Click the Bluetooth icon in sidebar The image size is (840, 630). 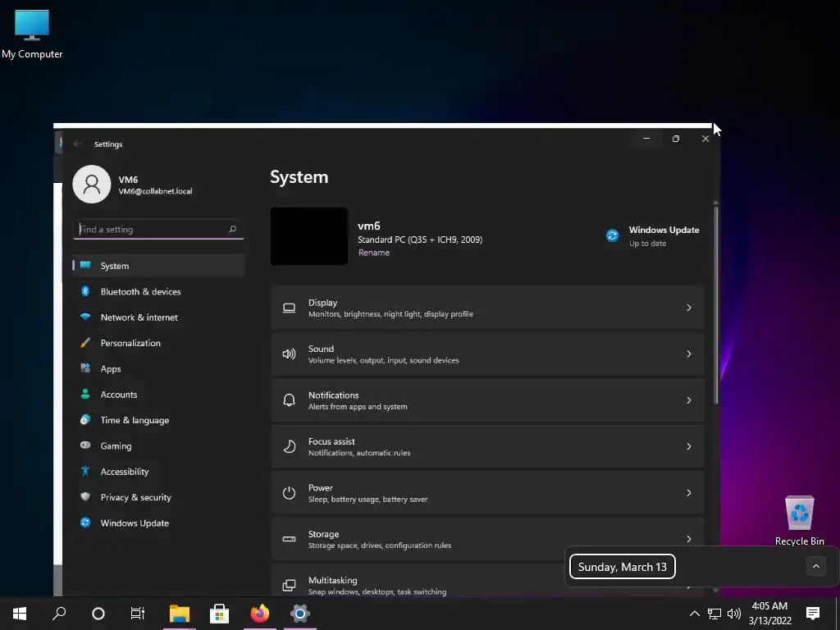(x=85, y=291)
